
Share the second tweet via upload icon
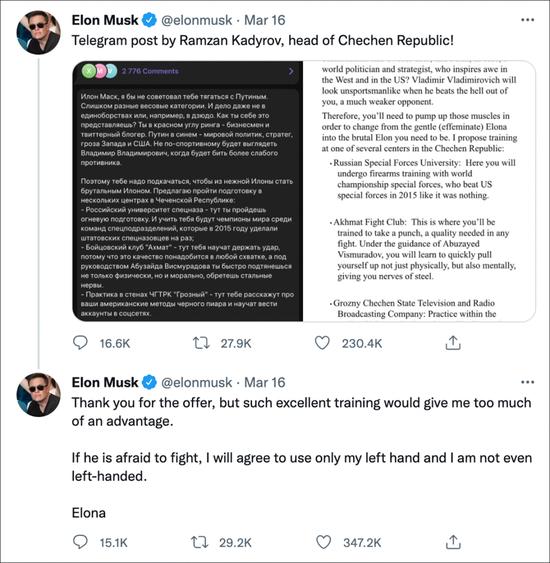click(x=453, y=542)
